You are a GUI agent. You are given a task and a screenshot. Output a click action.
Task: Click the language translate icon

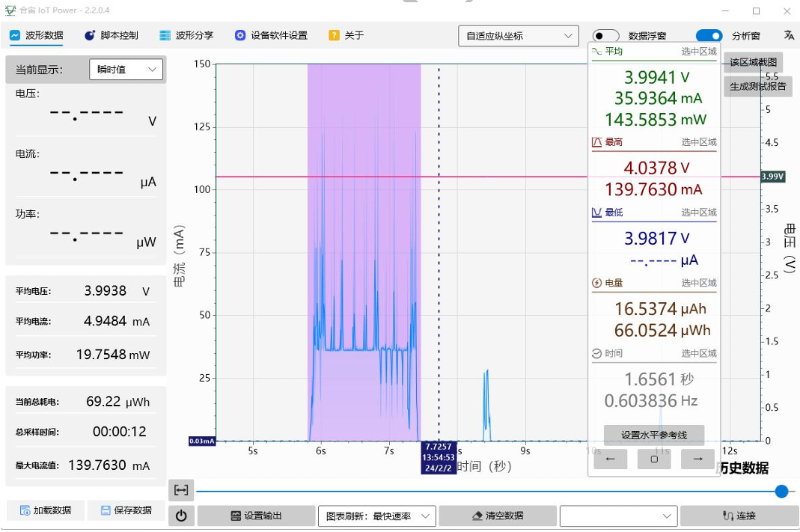[x=789, y=35]
